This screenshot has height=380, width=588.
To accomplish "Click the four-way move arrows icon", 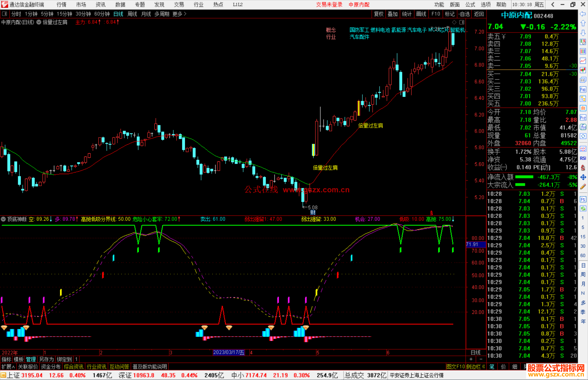I will tap(583, 177).
